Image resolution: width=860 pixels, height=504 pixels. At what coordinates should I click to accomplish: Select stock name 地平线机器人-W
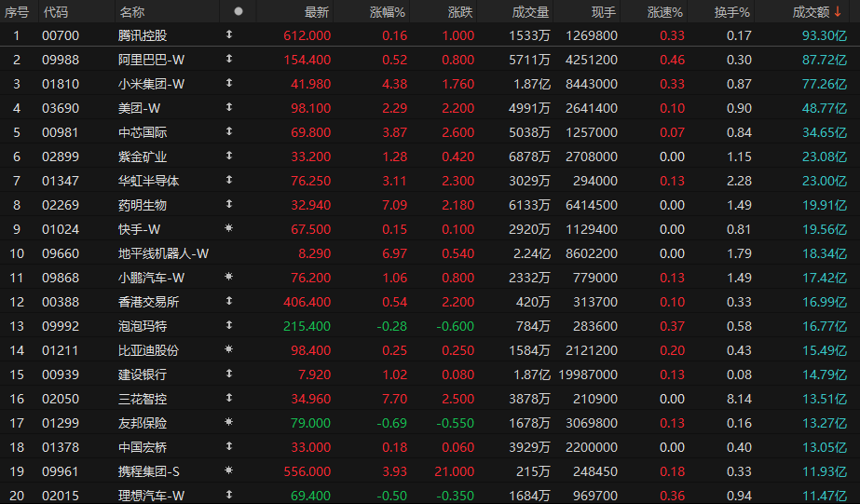coord(163,253)
